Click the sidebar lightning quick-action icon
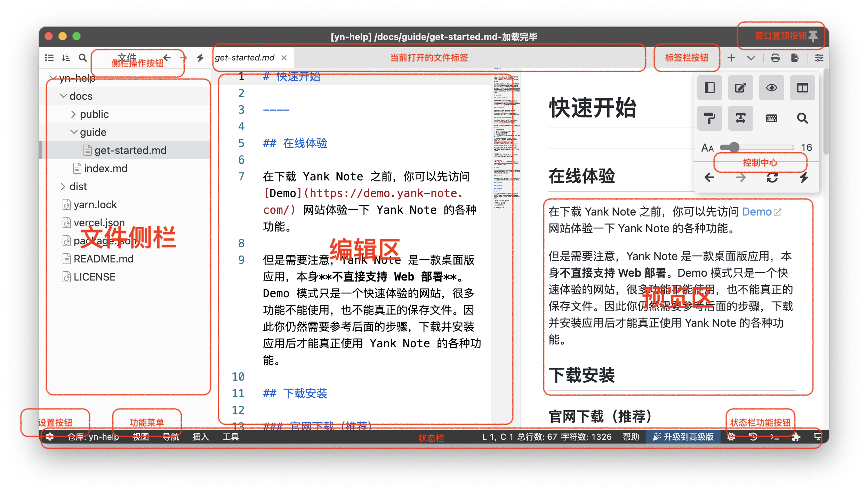This screenshot has height=495, width=868. pyautogui.click(x=200, y=58)
